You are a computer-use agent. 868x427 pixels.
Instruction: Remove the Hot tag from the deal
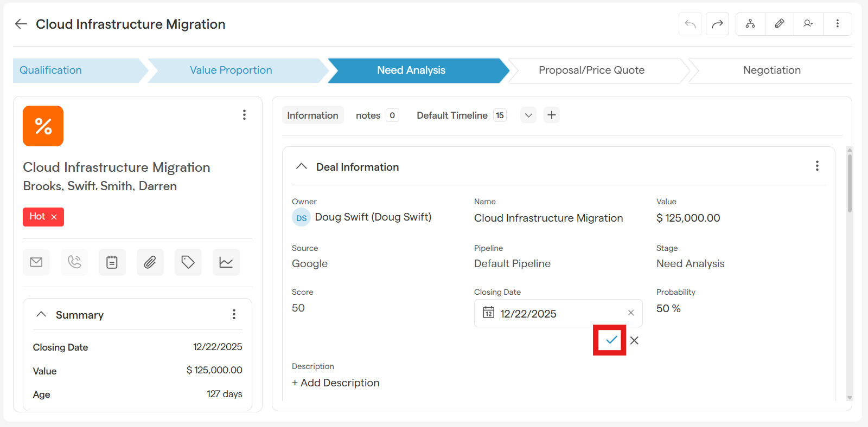point(54,217)
